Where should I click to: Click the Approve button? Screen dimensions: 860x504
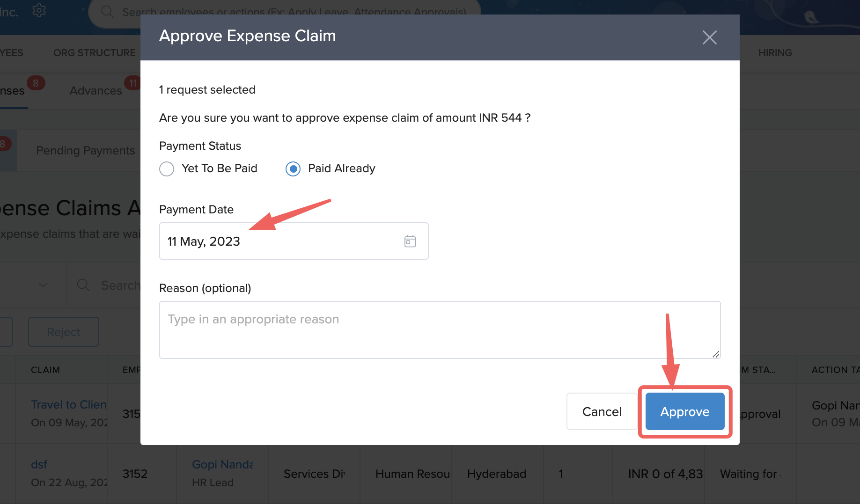[684, 411]
